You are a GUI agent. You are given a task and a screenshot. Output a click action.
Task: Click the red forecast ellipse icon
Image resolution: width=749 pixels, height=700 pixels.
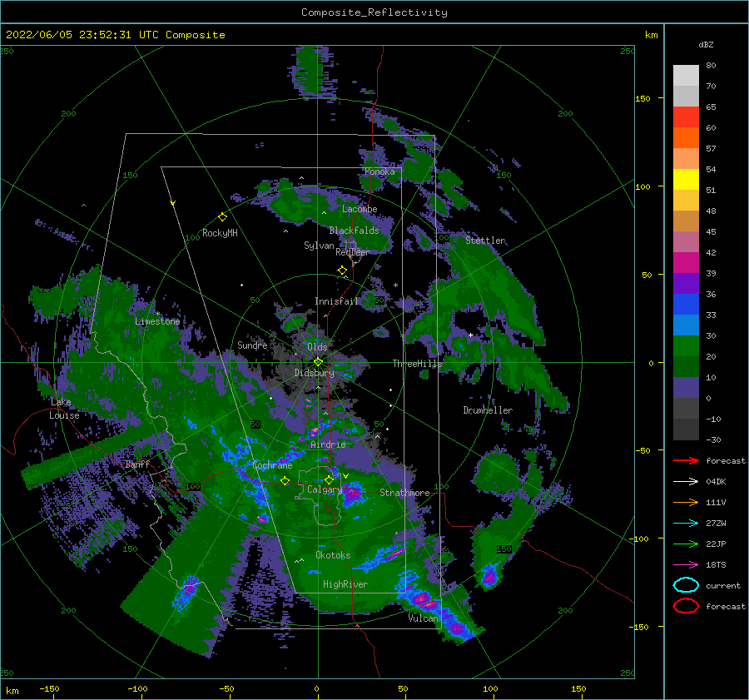[686, 606]
